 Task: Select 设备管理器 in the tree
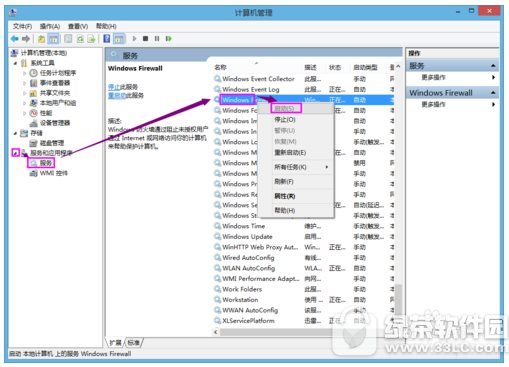point(55,123)
